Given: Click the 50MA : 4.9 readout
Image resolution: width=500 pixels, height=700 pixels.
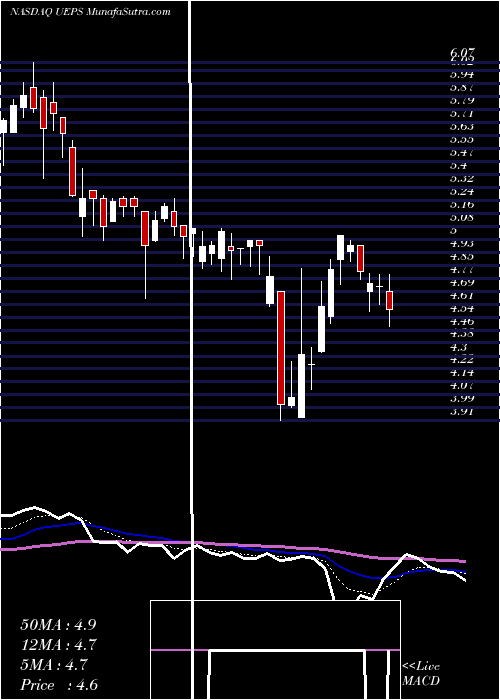Looking at the screenshot, I should (x=58, y=625).
